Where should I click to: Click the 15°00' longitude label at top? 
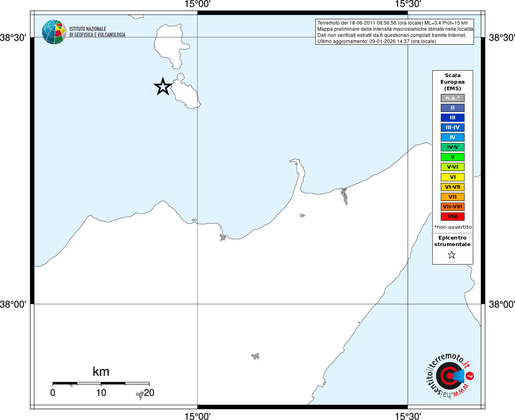click(x=197, y=5)
